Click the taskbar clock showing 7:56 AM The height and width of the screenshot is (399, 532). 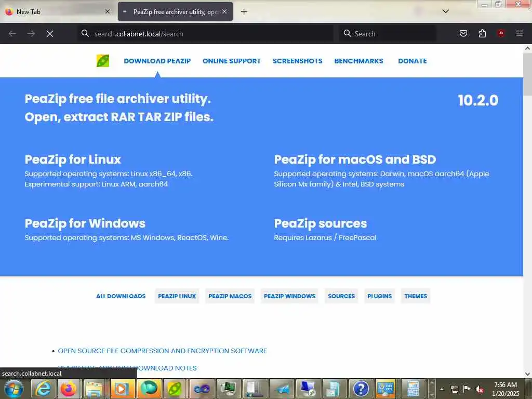point(506,389)
